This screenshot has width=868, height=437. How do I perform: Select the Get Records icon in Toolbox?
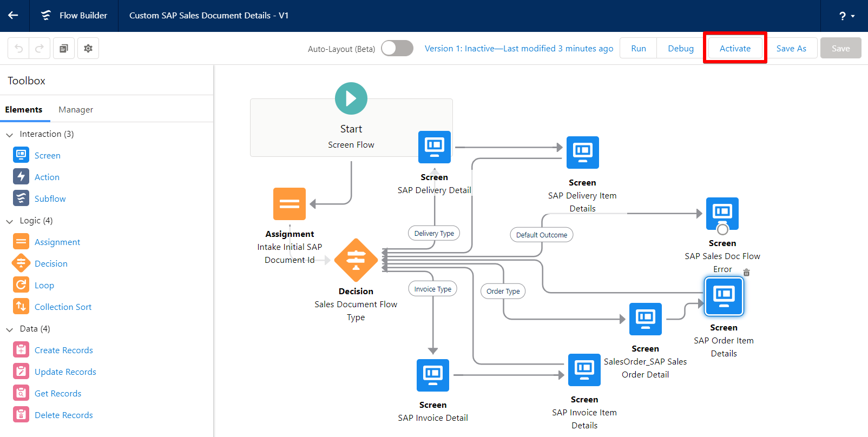(21, 393)
